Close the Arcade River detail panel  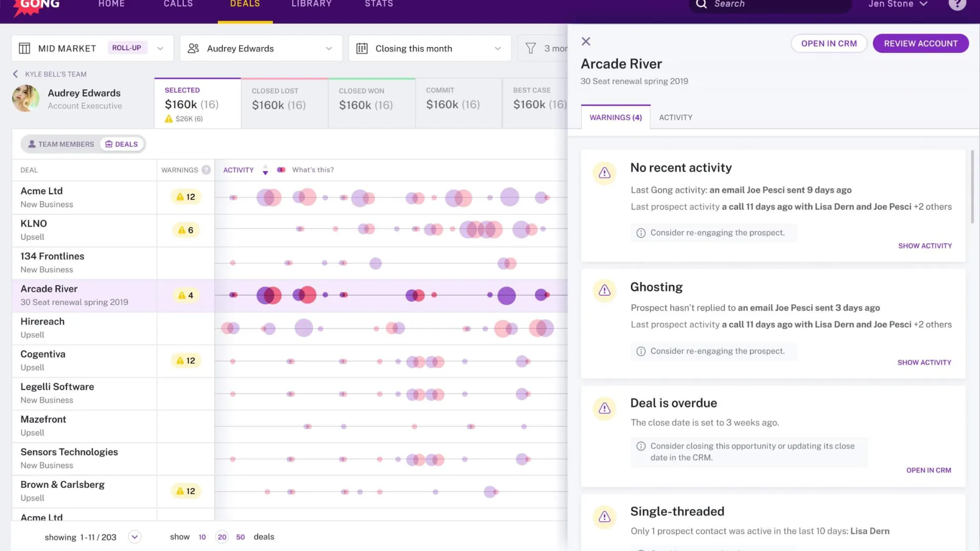[586, 42]
